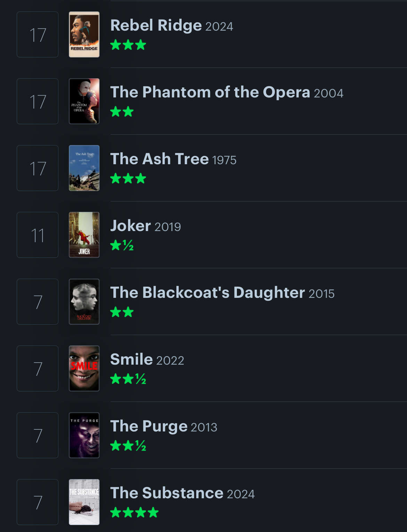The image size is (407, 532).
Task: Open the Rebel Ridge title link
Action: click(x=156, y=25)
